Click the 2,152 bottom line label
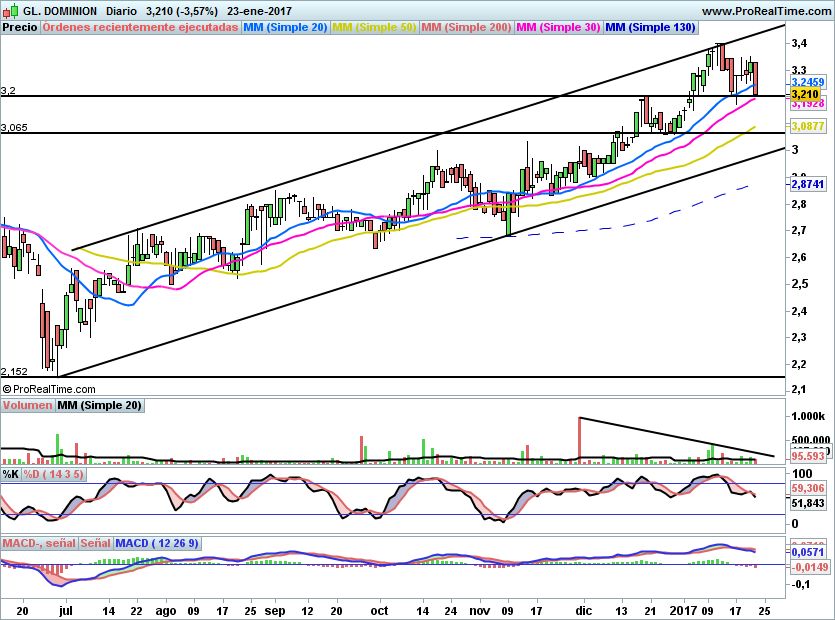 pyautogui.click(x=14, y=371)
